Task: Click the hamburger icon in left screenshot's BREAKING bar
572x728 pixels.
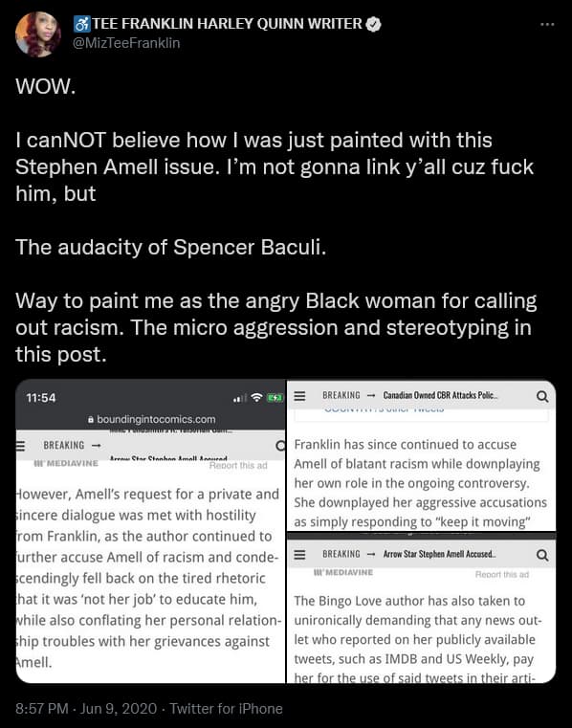Action: click(x=19, y=446)
